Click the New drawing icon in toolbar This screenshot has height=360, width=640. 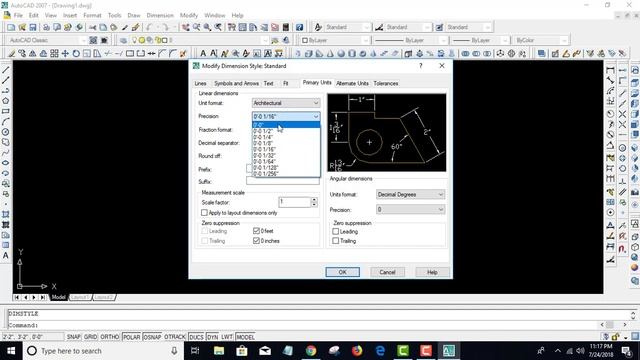click(x=11, y=27)
